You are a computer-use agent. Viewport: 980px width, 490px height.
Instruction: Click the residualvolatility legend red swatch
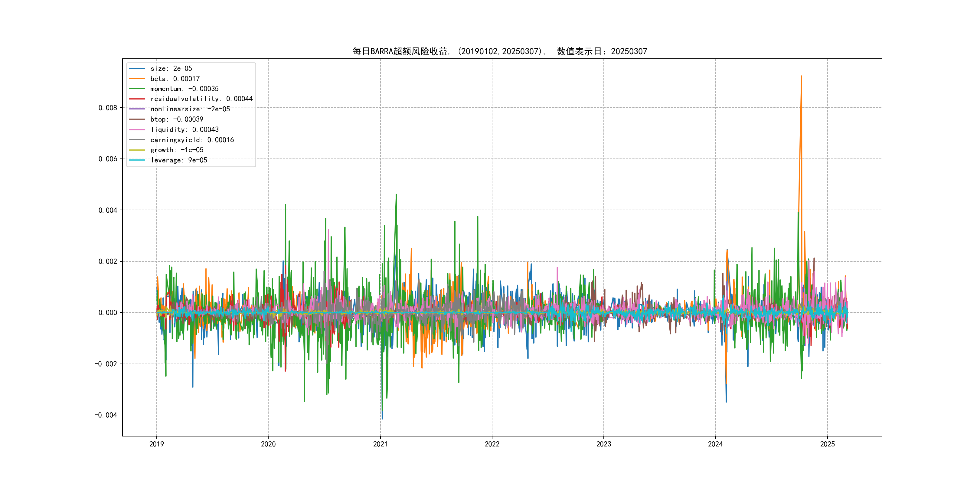pyautogui.click(x=137, y=99)
